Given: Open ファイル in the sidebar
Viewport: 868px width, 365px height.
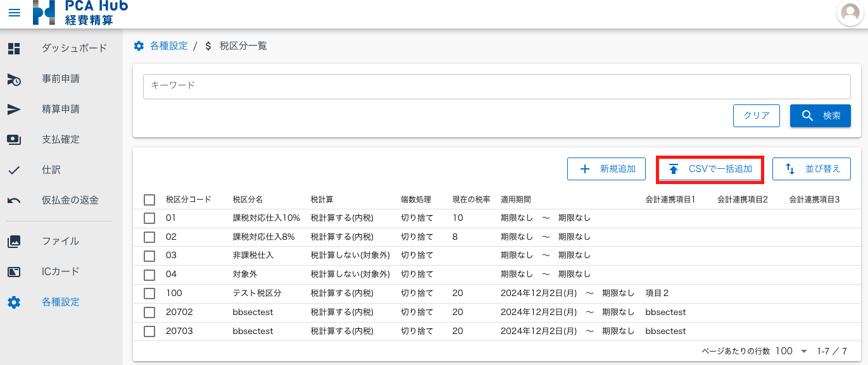Looking at the screenshot, I should (61, 241).
